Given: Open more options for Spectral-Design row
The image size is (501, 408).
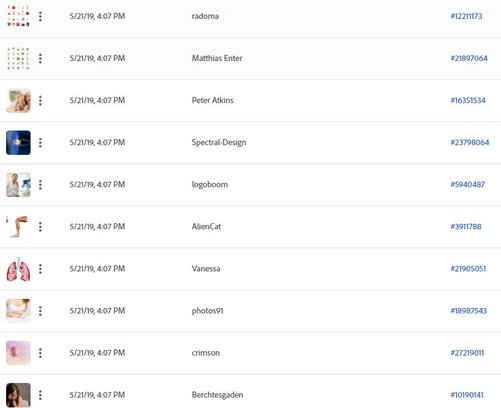Looking at the screenshot, I should (40, 143).
